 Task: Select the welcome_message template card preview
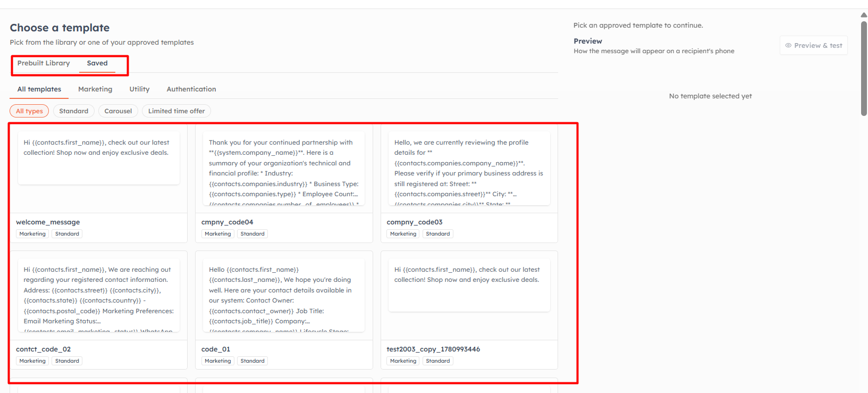coord(99,158)
